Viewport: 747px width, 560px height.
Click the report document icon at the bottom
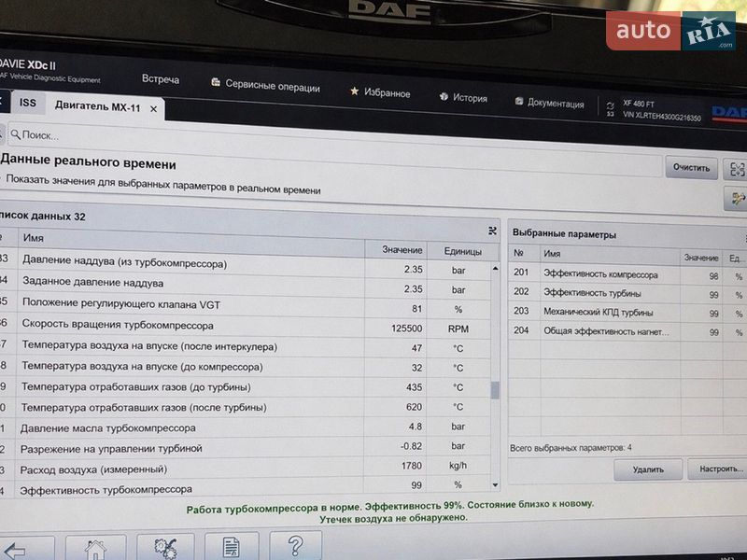click(228, 548)
